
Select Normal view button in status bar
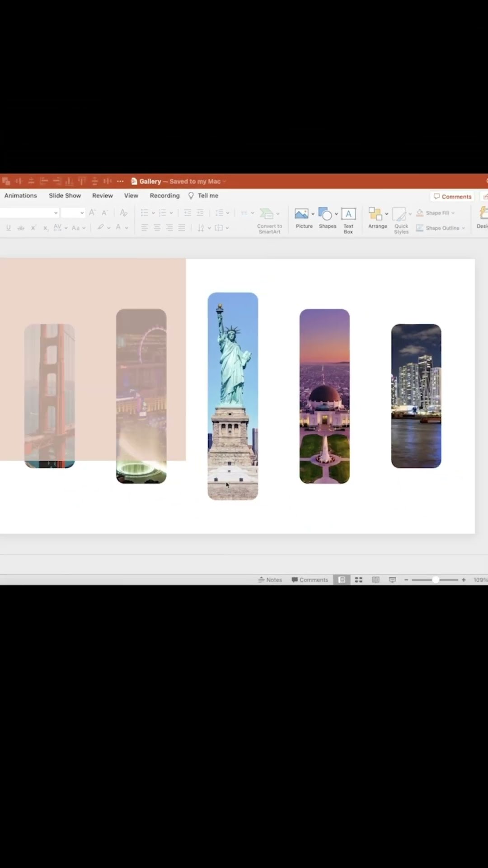click(x=342, y=580)
